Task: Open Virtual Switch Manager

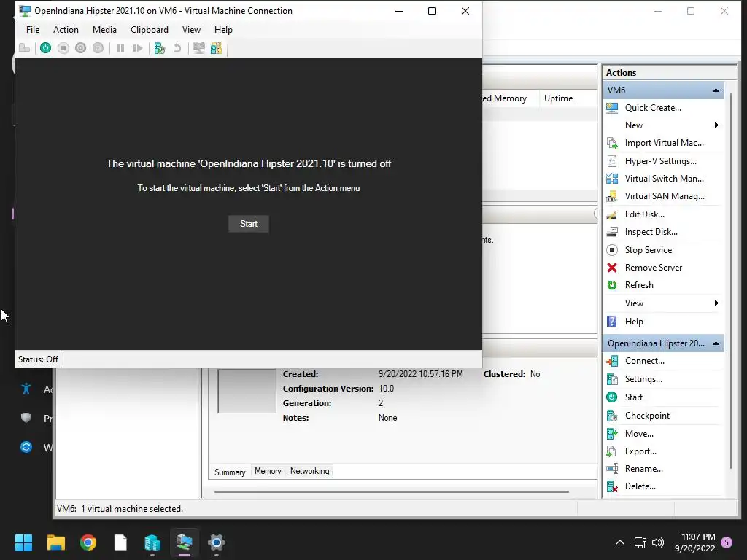Action: pyautogui.click(x=664, y=179)
